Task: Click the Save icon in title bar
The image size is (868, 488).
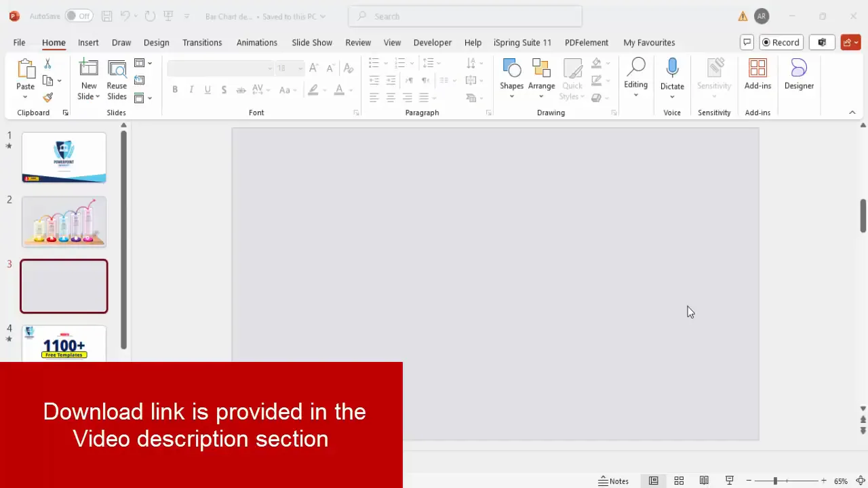Action: [x=106, y=16]
